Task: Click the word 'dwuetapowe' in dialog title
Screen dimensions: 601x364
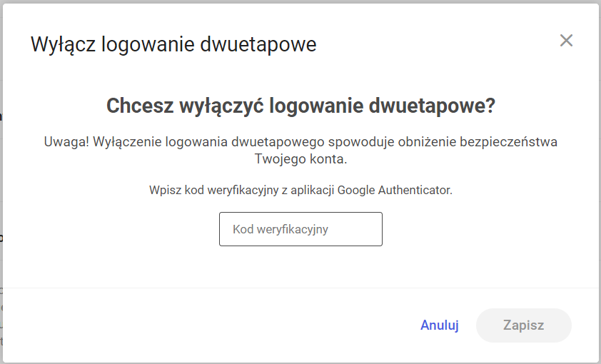Action: (x=258, y=44)
